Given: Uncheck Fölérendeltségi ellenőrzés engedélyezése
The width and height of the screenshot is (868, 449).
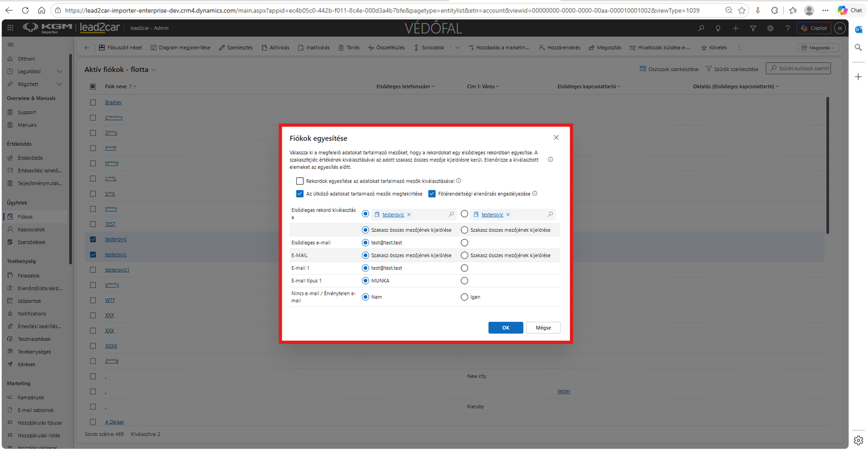Looking at the screenshot, I should coord(432,194).
